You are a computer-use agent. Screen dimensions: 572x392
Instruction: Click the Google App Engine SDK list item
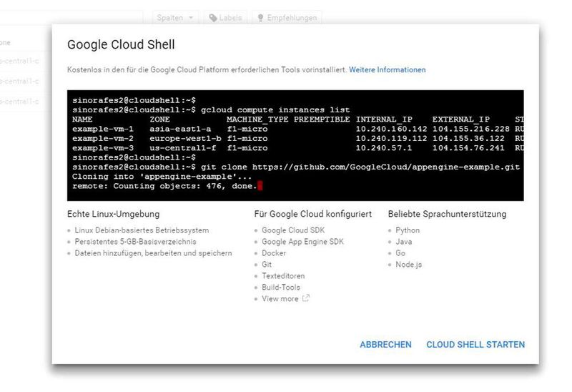pos(302,242)
